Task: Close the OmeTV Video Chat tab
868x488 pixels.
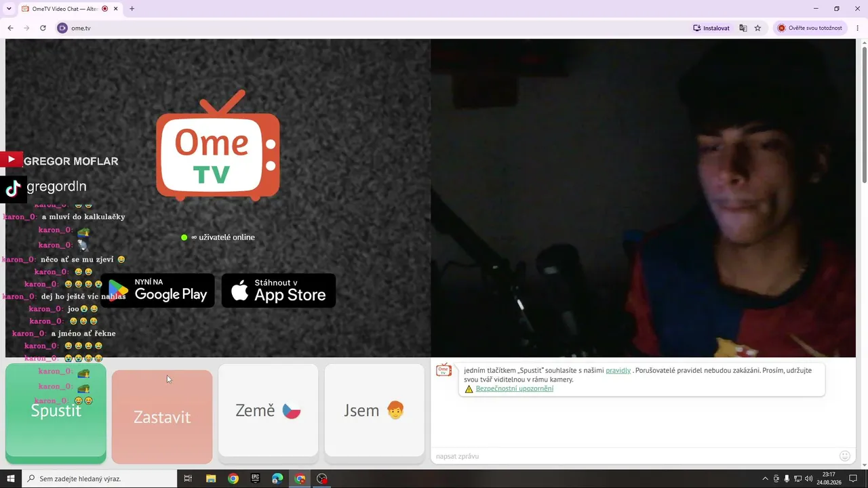Action: [x=116, y=9]
